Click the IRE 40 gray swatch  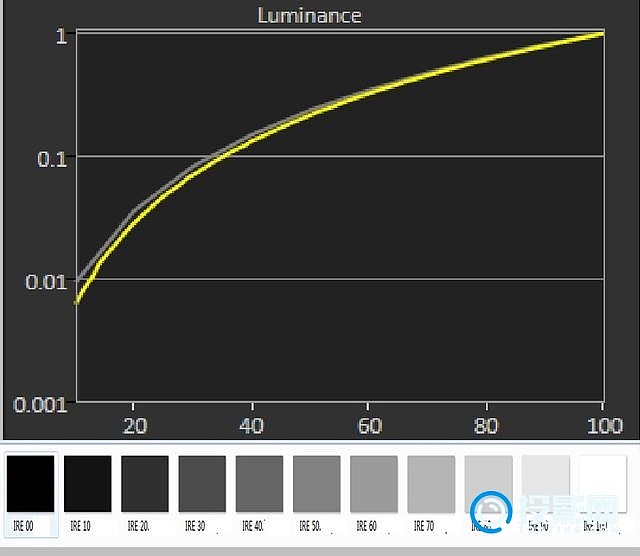260,485
